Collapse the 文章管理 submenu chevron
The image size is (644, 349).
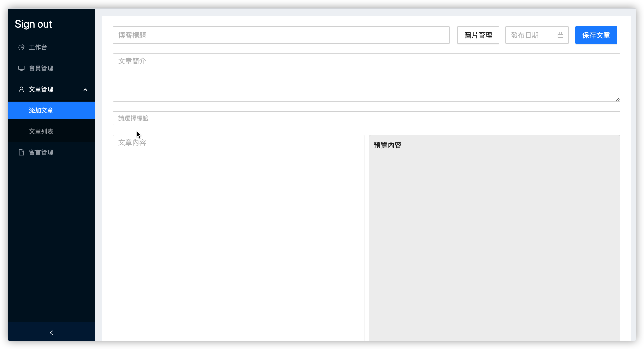tap(85, 90)
